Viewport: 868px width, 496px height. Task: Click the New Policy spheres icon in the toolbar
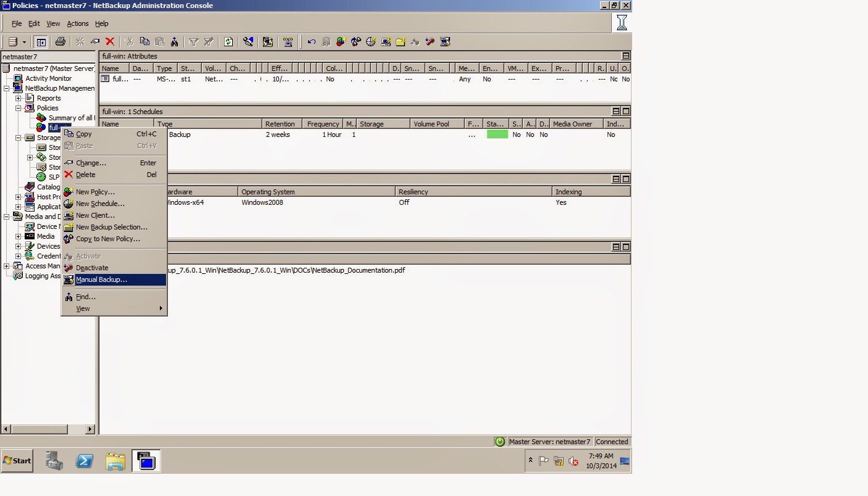[341, 41]
